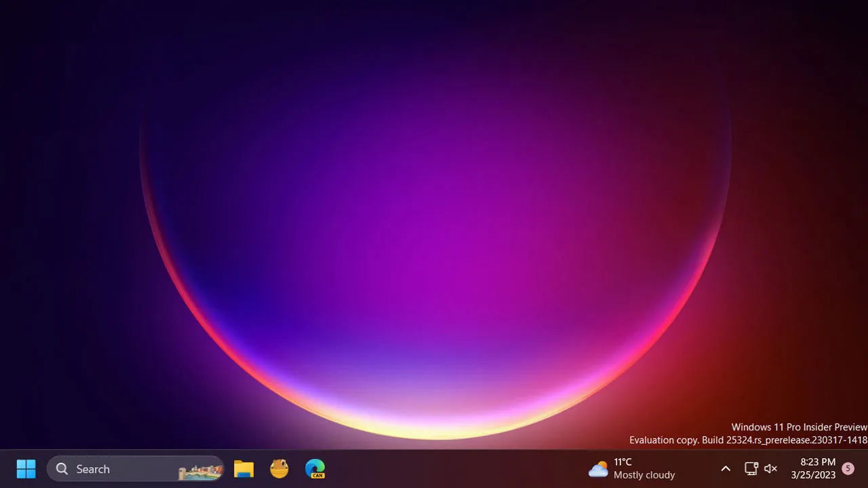Open the Windows Start menu
This screenshot has width=868, height=488.
pyautogui.click(x=26, y=469)
